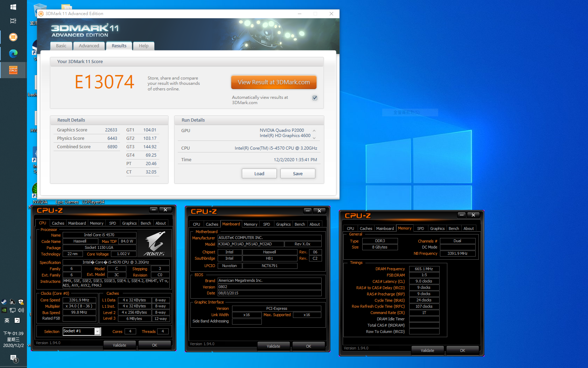Toggle the IME mode icon
The width and height of the screenshot is (588, 368).
pos(17,320)
